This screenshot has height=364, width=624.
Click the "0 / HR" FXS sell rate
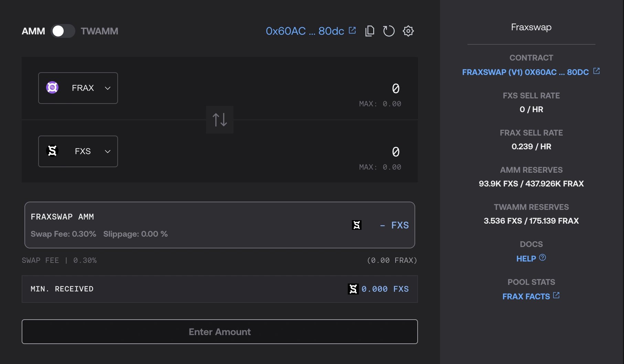[531, 109]
